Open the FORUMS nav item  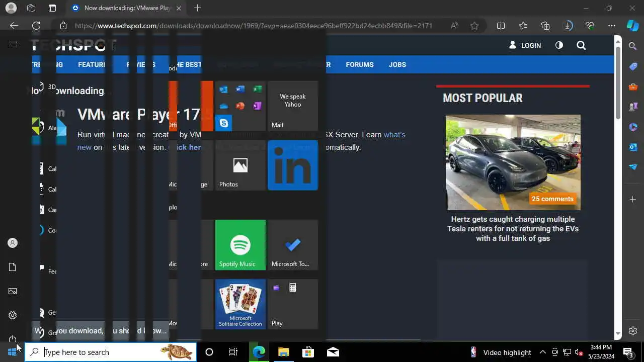click(x=360, y=64)
